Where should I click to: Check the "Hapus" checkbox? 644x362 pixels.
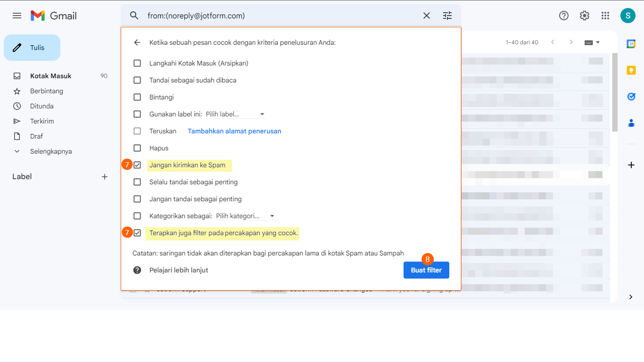pos(137,148)
